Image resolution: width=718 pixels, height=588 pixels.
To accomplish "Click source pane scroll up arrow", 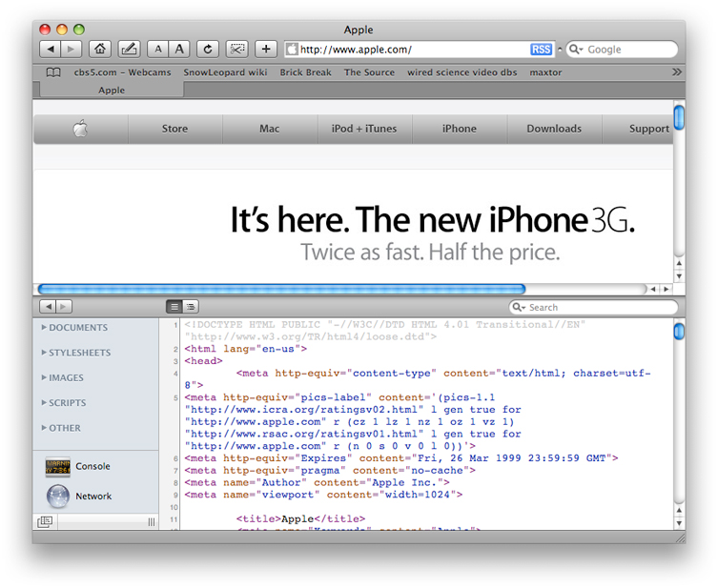I will coord(679,510).
